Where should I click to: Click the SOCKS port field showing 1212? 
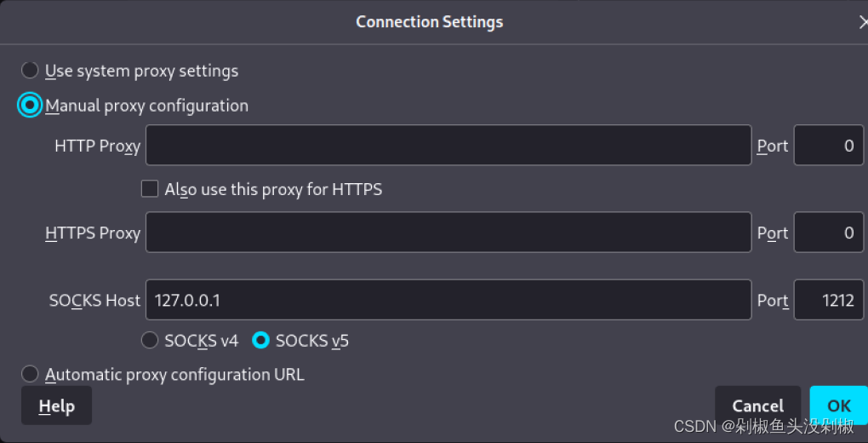tap(829, 299)
